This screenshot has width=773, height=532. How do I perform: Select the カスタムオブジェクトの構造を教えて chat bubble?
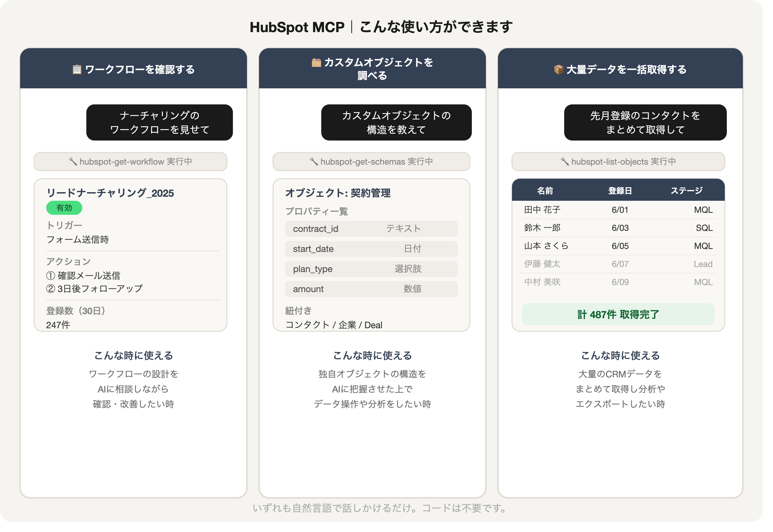click(396, 122)
